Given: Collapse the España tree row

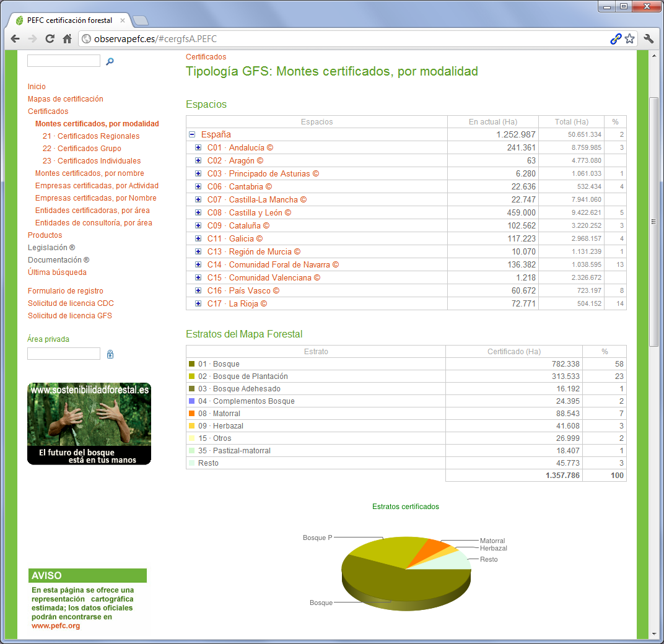Looking at the screenshot, I should click(x=192, y=134).
